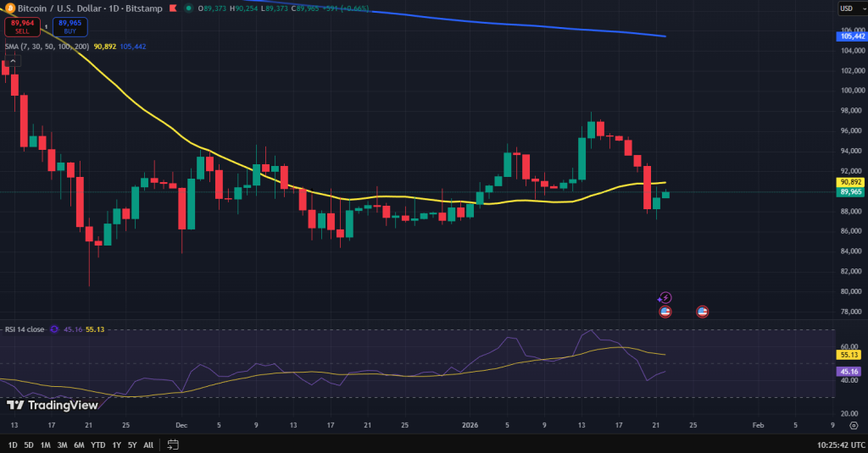Click the 89,965 BUY button

70,26
